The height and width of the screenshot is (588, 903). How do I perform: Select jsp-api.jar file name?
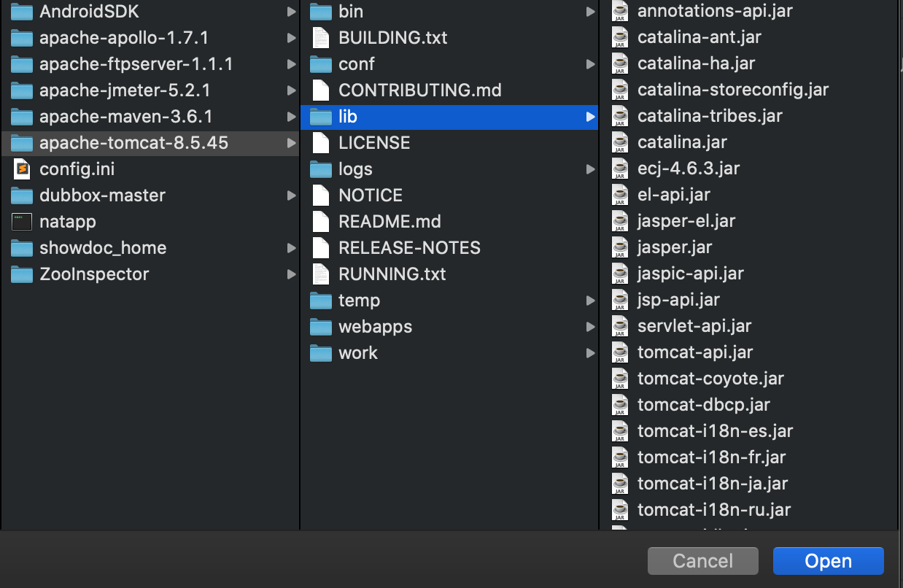678,300
